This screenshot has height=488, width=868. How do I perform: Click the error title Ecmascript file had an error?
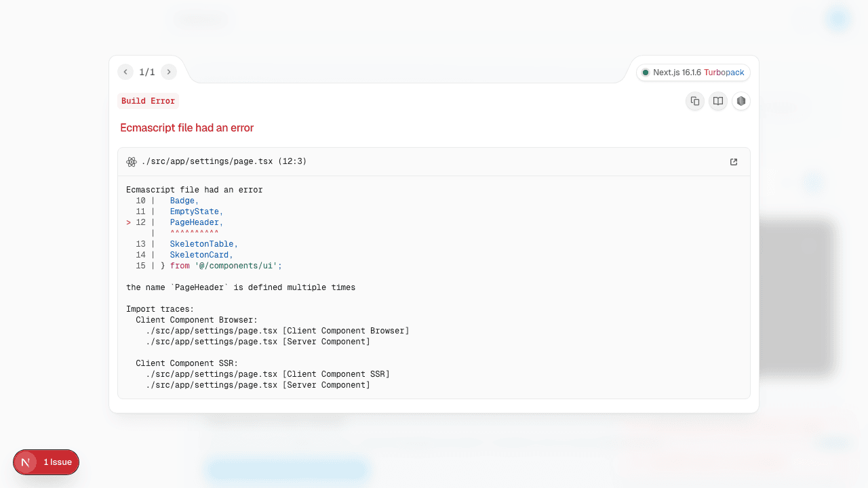click(186, 127)
